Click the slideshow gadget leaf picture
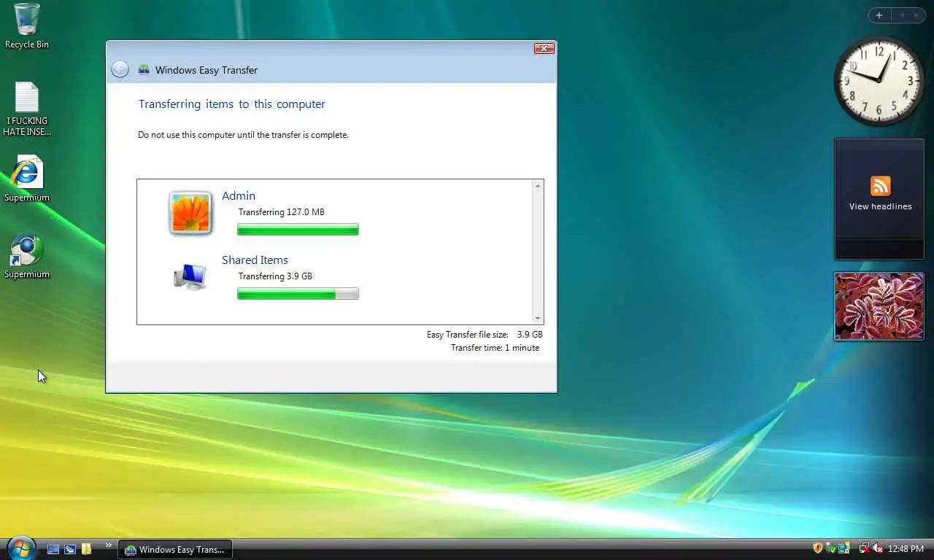 click(879, 306)
